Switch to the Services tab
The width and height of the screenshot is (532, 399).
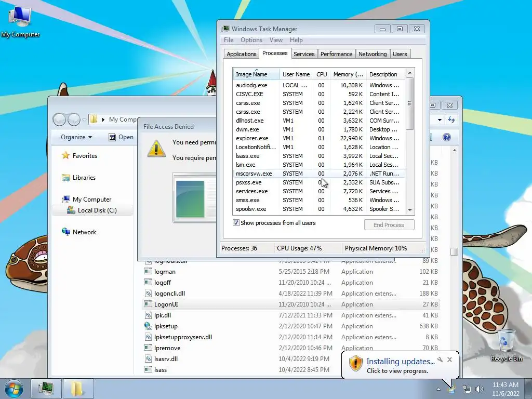coord(304,54)
